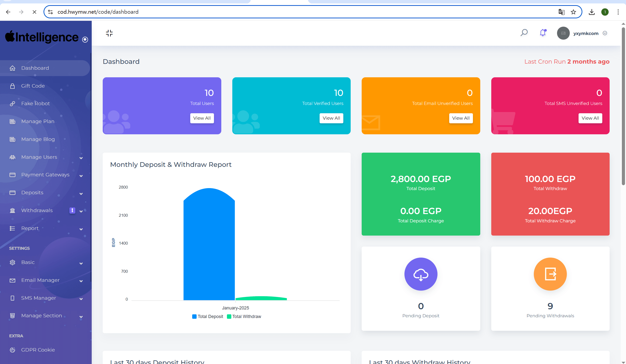
Task: Open the notifications bell icon
Action: coord(543,33)
